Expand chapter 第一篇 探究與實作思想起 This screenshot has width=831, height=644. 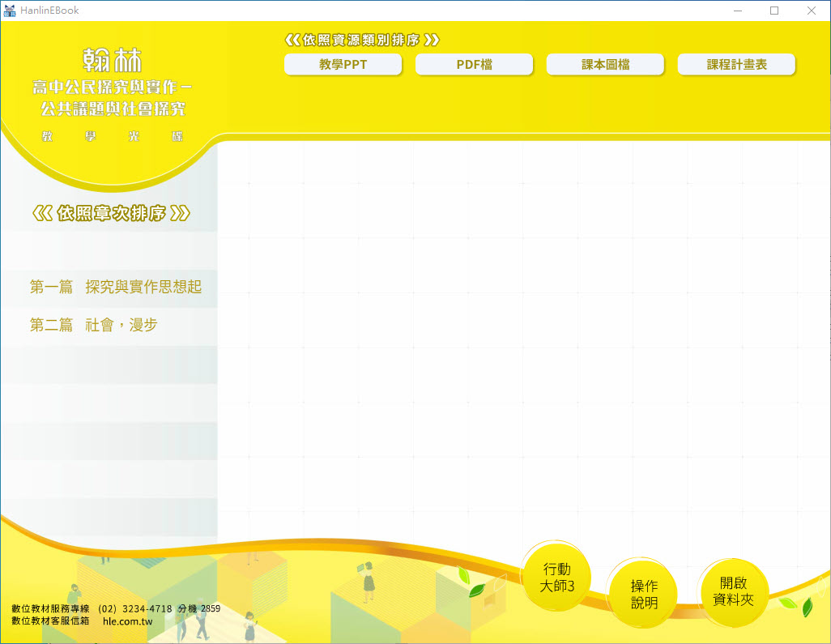[x=115, y=287]
